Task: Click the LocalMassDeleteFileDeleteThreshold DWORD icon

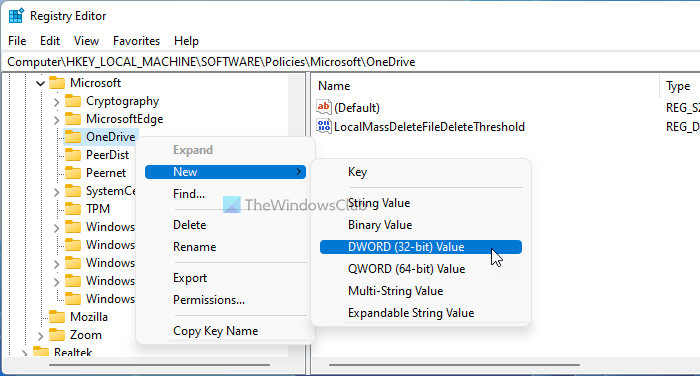Action: click(x=324, y=126)
